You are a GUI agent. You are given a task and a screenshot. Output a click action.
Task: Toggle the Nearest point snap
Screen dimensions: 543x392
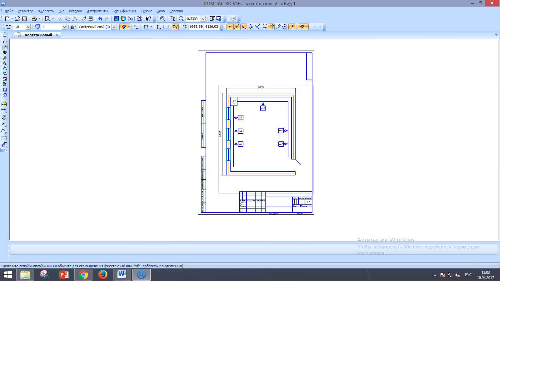(230, 27)
